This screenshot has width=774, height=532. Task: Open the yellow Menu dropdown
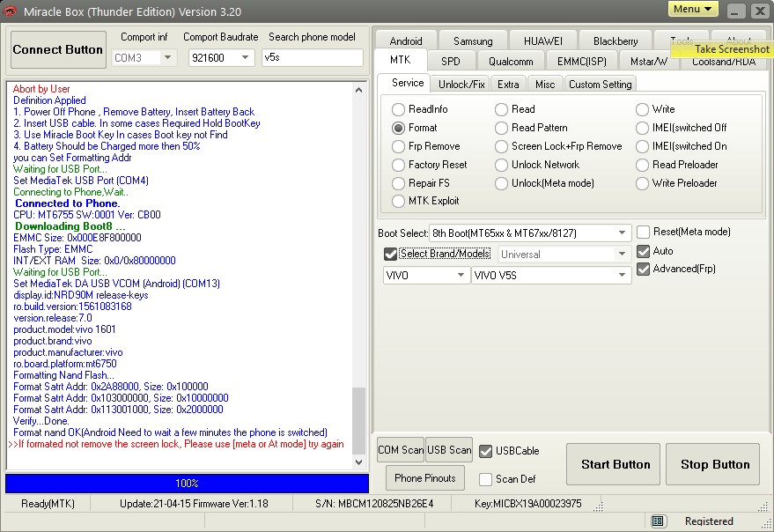point(693,9)
